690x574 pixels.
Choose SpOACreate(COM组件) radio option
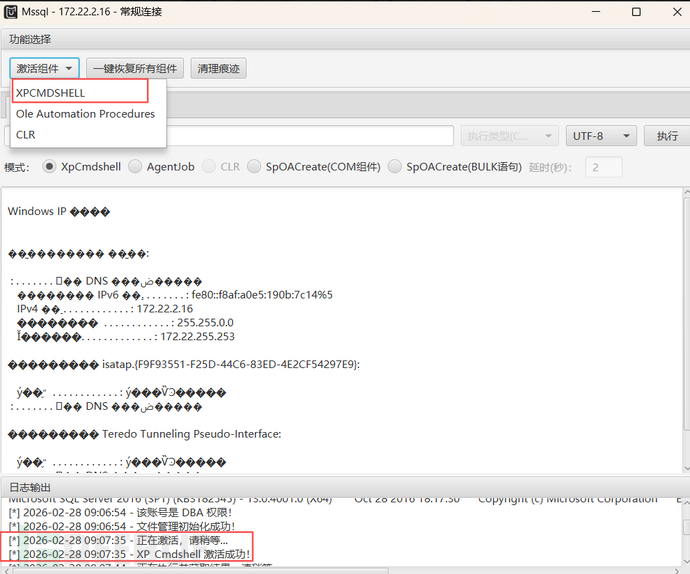pyautogui.click(x=255, y=167)
